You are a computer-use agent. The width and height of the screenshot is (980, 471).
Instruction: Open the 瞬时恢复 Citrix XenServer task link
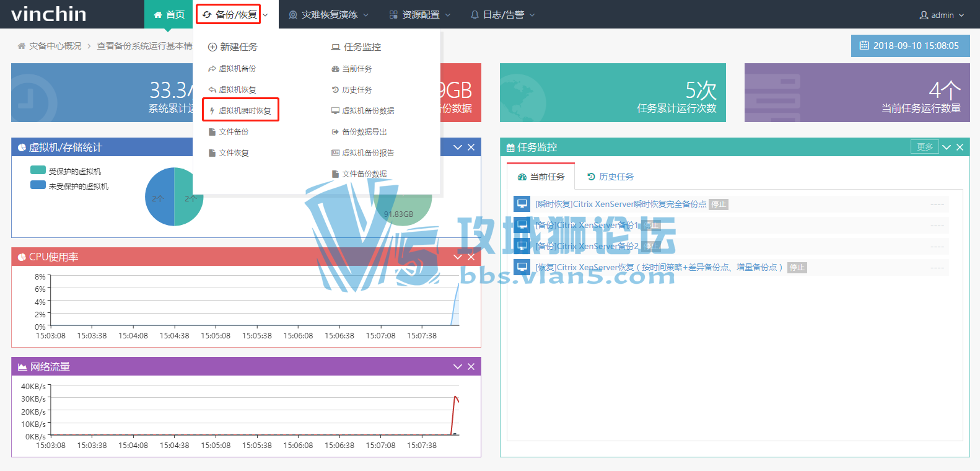(x=621, y=204)
